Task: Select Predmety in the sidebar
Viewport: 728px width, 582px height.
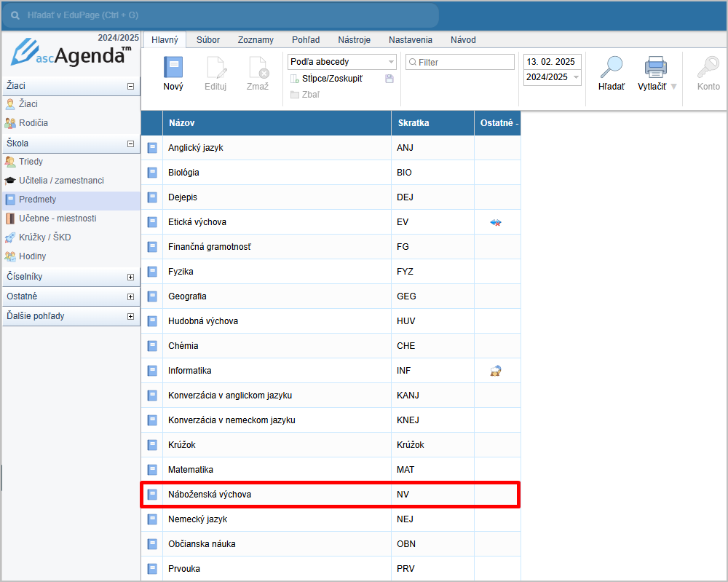Action: click(x=71, y=200)
